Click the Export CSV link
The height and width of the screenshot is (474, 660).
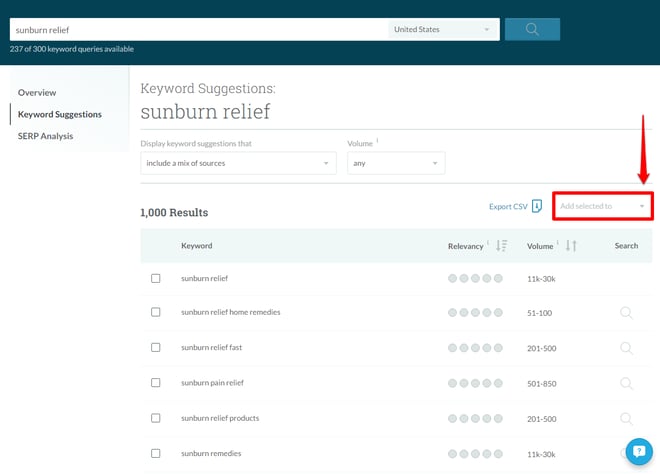[x=508, y=206]
